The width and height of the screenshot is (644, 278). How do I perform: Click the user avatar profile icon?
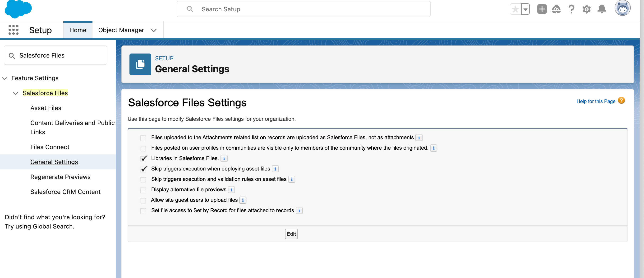(x=623, y=9)
